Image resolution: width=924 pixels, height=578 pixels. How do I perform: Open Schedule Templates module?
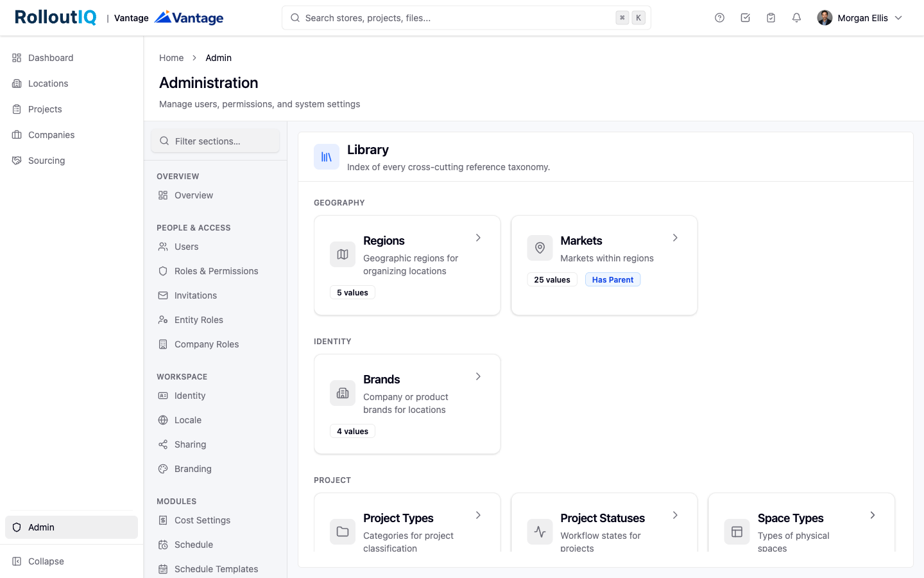[216, 569]
